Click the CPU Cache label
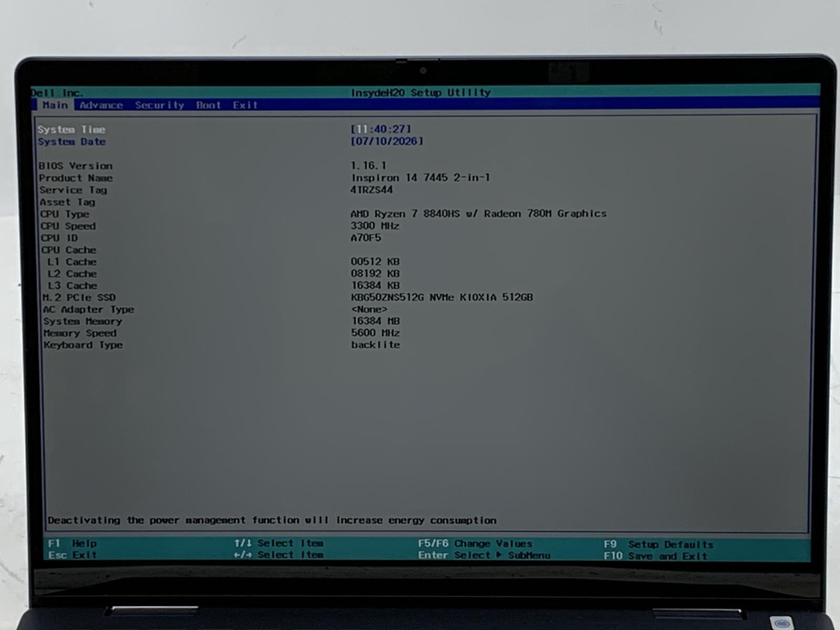 click(x=69, y=250)
